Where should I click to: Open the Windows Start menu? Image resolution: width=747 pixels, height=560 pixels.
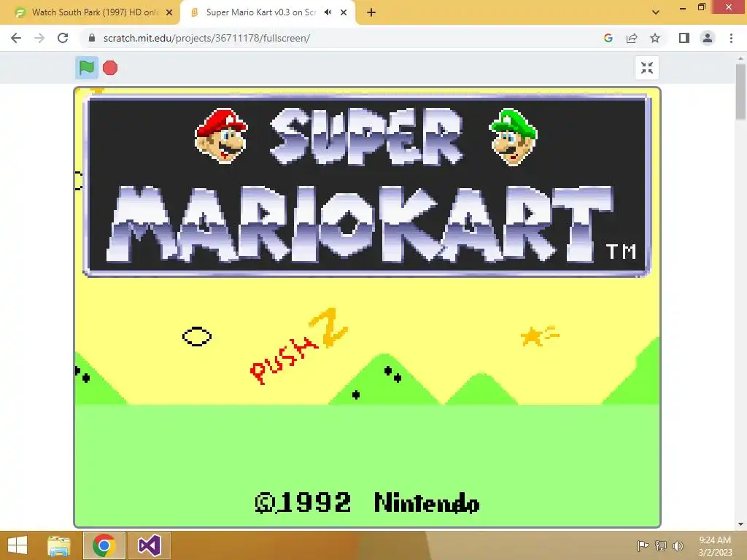pos(18,545)
